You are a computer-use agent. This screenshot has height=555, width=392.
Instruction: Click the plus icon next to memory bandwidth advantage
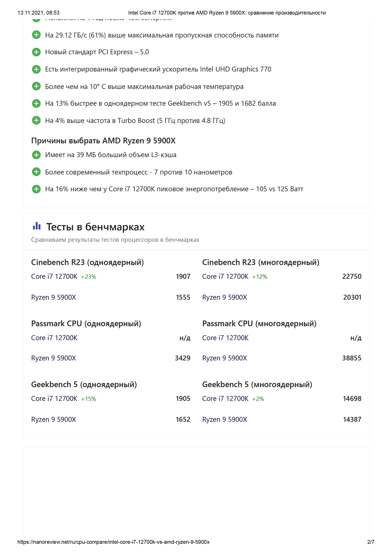pos(36,35)
